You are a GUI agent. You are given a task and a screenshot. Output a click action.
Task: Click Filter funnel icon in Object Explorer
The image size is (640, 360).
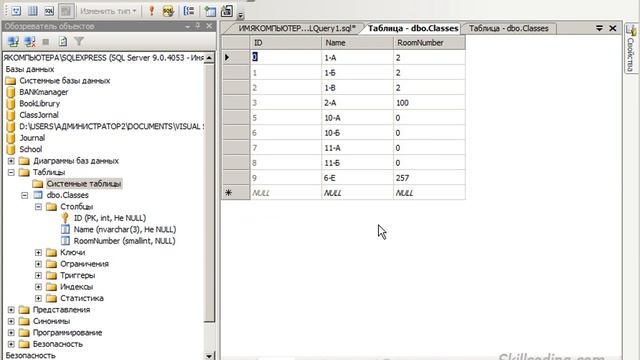coord(79,41)
